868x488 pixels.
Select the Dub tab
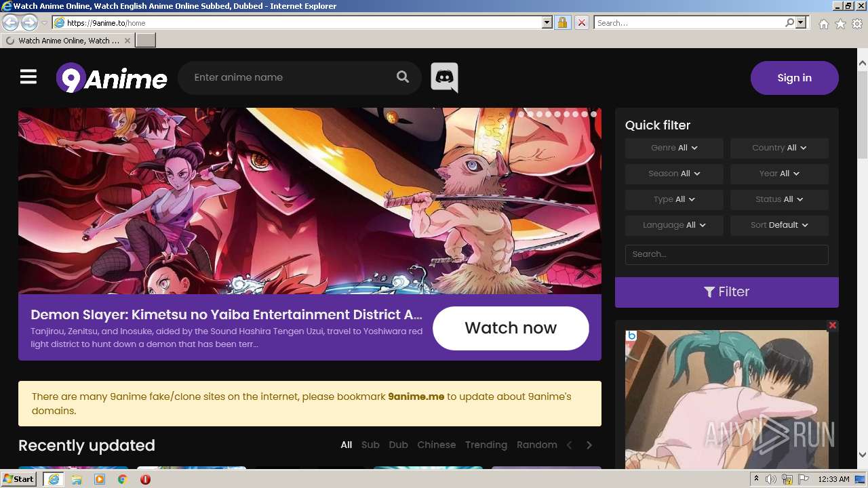click(398, 445)
